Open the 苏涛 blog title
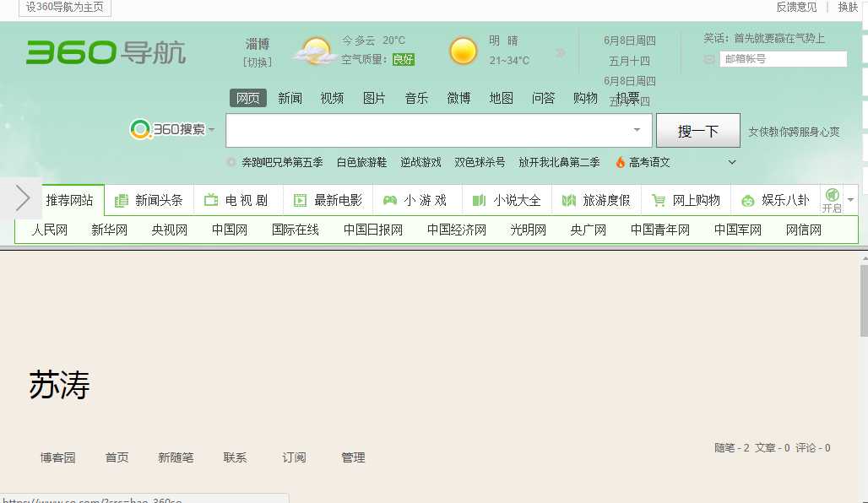 click(x=59, y=385)
